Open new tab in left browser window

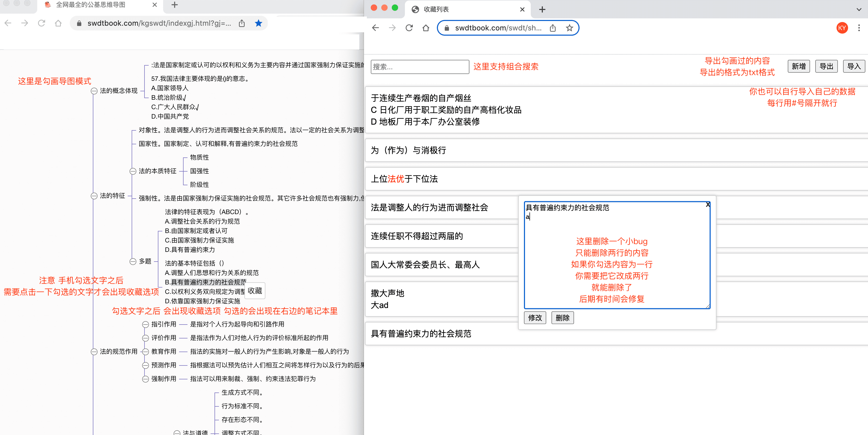pos(175,5)
